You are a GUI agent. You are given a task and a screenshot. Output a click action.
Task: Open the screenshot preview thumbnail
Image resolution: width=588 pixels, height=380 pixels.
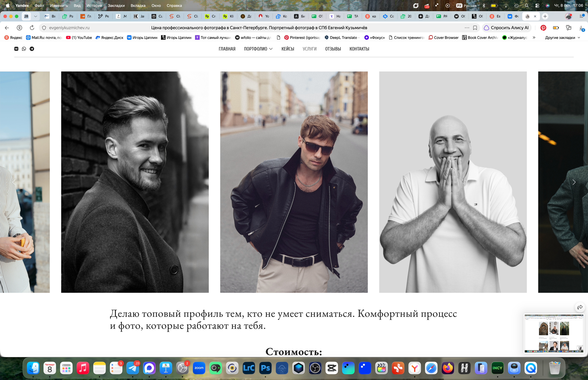click(554, 333)
